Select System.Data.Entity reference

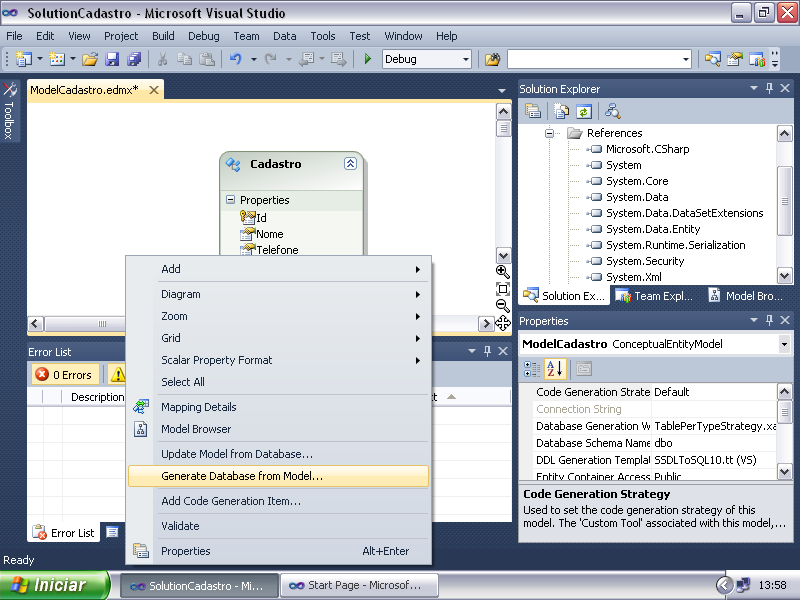click(653, 229)
